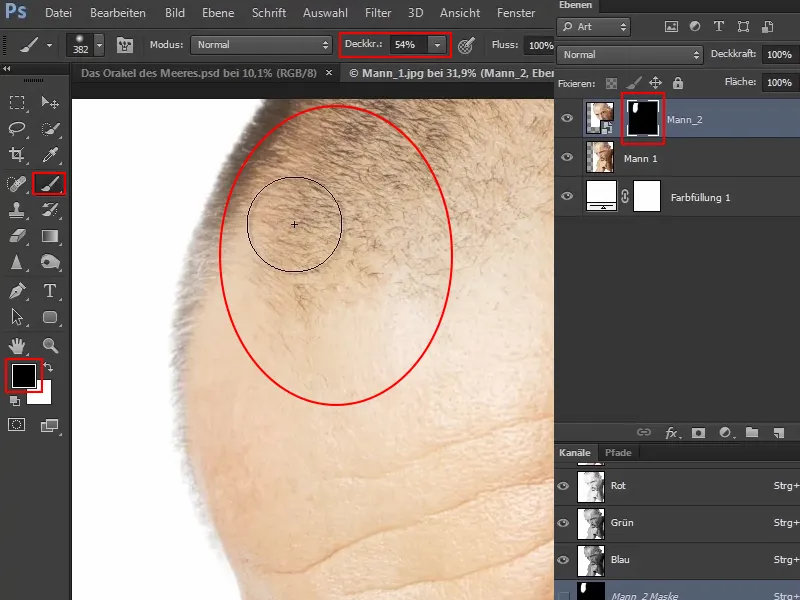This screenshot has width=800, height=600.
Task: Hide the Mann_2 layer
Action: (x=567, y=118)
